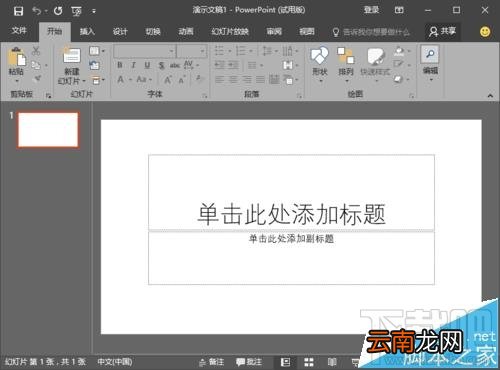Expand the 粘贴 paste options arrow
Screen dimensions: 500x370
click(16, 81)
